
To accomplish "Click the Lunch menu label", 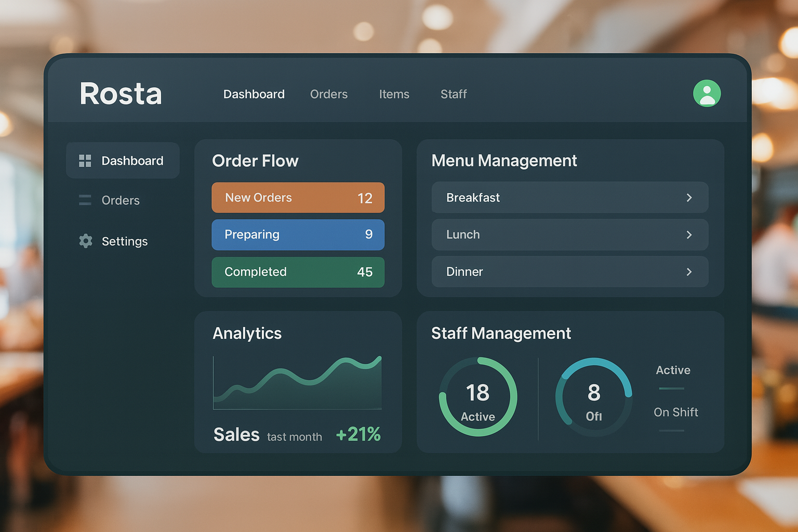I will tap(463, 235).
